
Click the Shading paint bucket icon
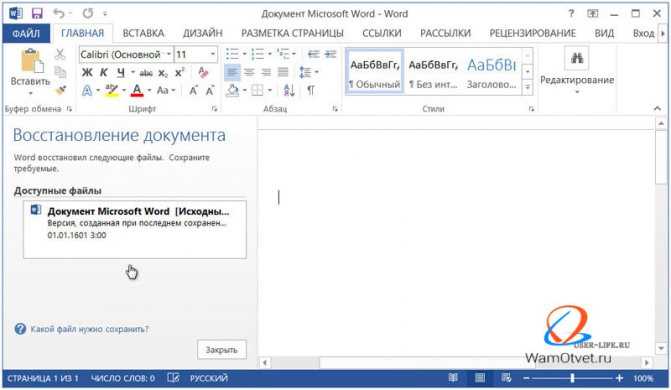pos(232,90)
